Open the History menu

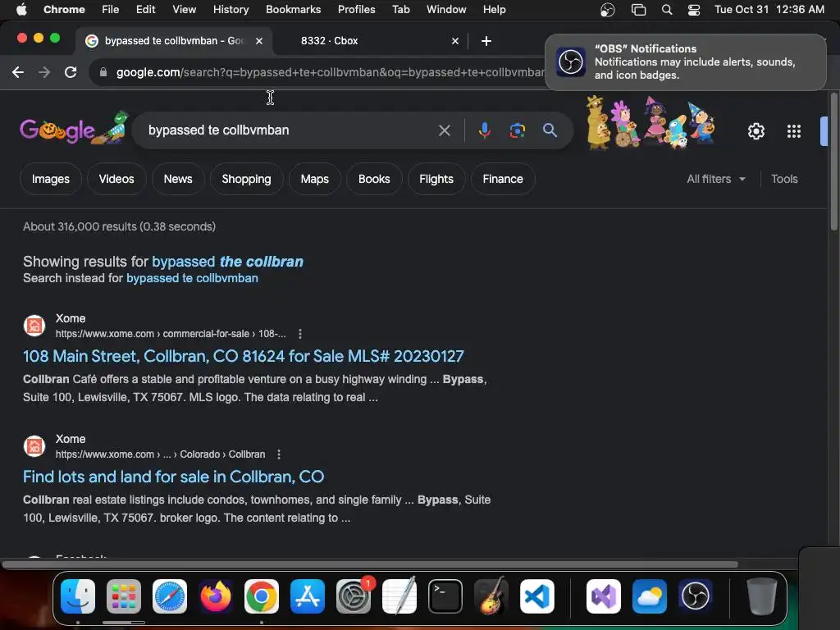[231, 10]
